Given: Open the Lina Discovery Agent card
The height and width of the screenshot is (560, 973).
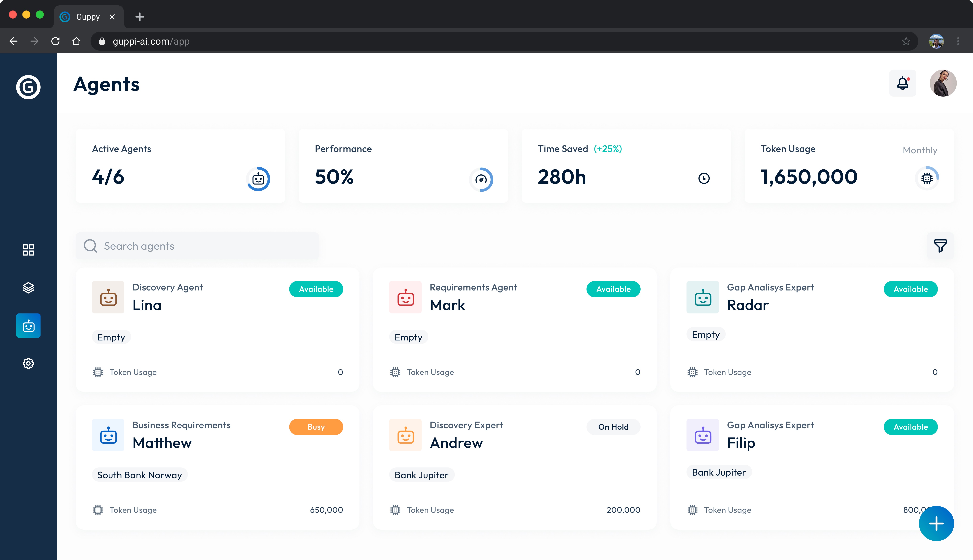Looking at the screenshot, I should [217, 330].
